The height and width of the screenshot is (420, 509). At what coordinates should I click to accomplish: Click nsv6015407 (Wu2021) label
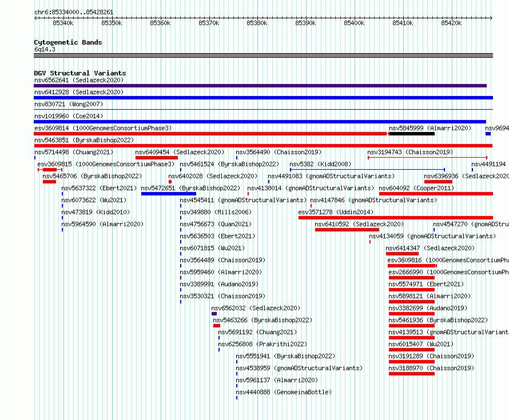(x=421, y=344)
